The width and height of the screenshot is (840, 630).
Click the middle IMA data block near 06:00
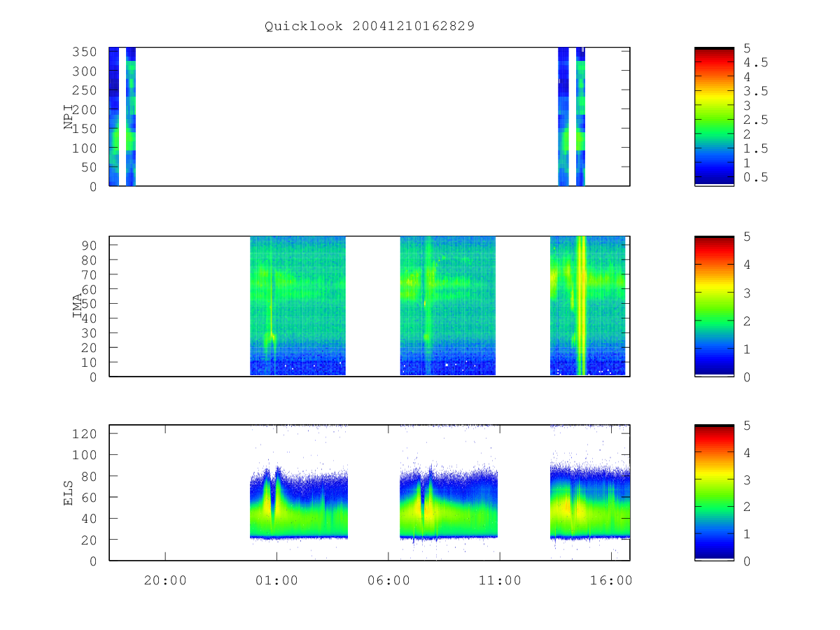448,306
